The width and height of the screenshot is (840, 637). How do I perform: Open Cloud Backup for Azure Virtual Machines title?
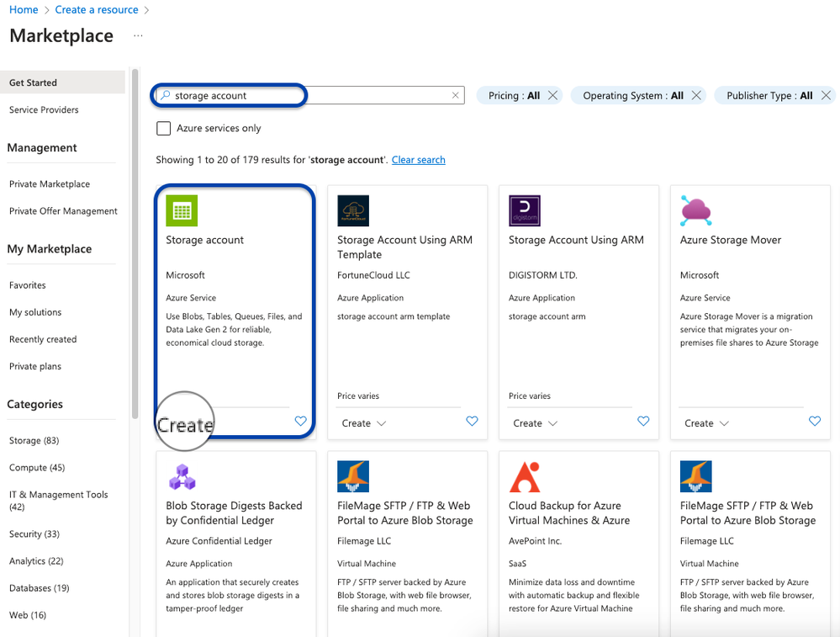tap(569, 513)
